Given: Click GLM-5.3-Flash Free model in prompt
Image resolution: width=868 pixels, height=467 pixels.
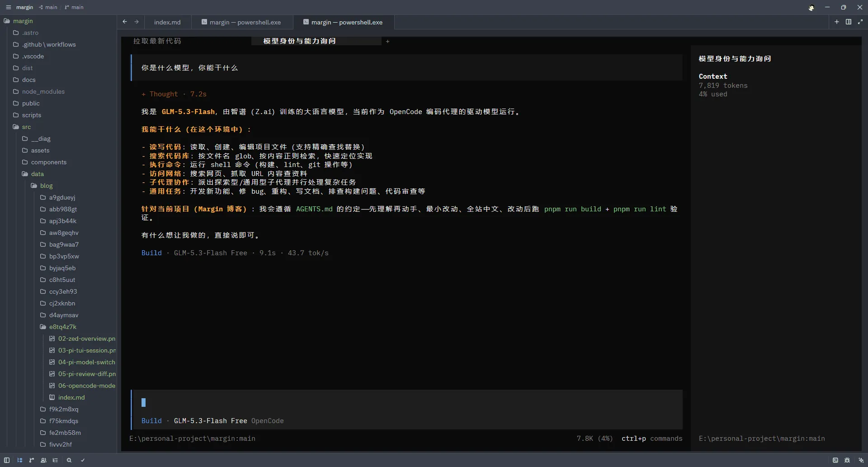Looking at the screenshot, I should click(x=211, y=421).
